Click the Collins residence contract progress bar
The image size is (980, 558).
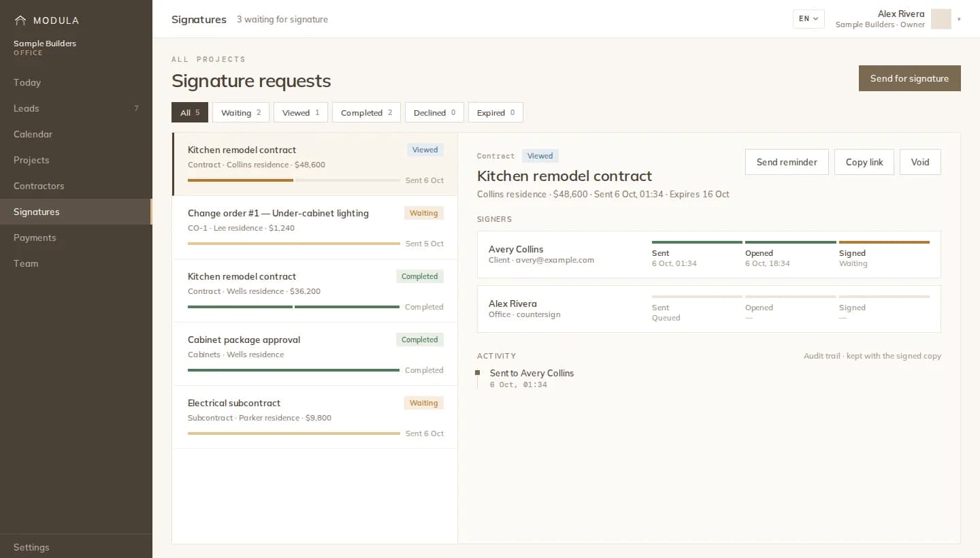294,180
